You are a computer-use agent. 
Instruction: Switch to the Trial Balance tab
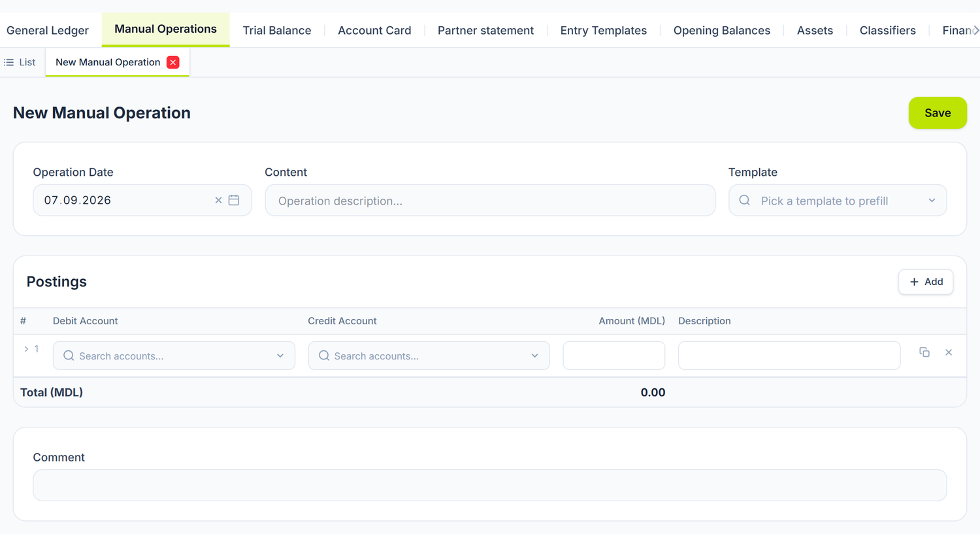click(x=277, y=30)
